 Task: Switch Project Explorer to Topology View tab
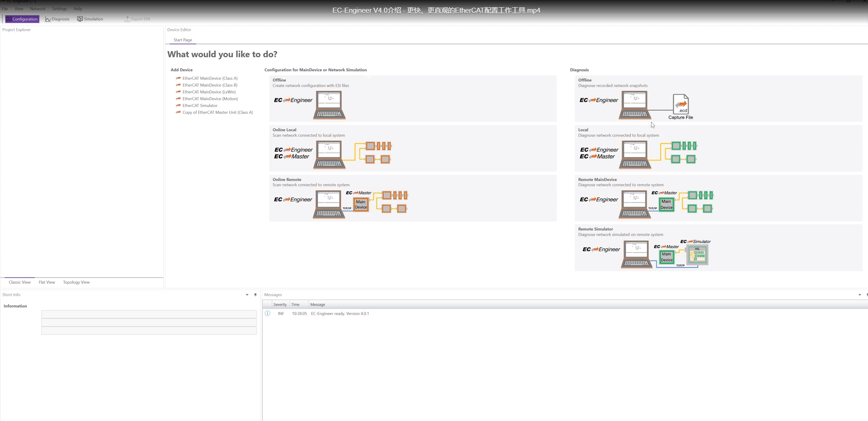[x=76, y=282]
